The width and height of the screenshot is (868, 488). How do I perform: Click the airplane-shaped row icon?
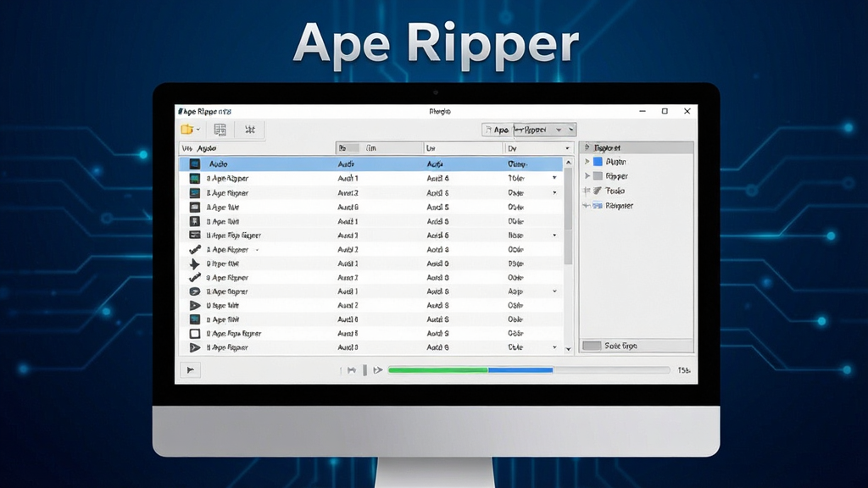coord(194,264)
